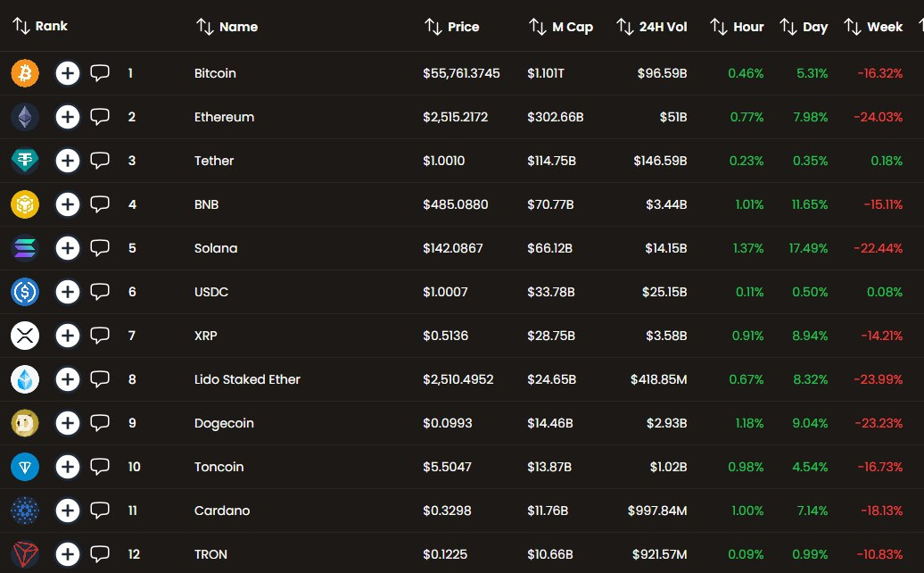
Task: Open the XRP coin page
Action: point(206,336)
